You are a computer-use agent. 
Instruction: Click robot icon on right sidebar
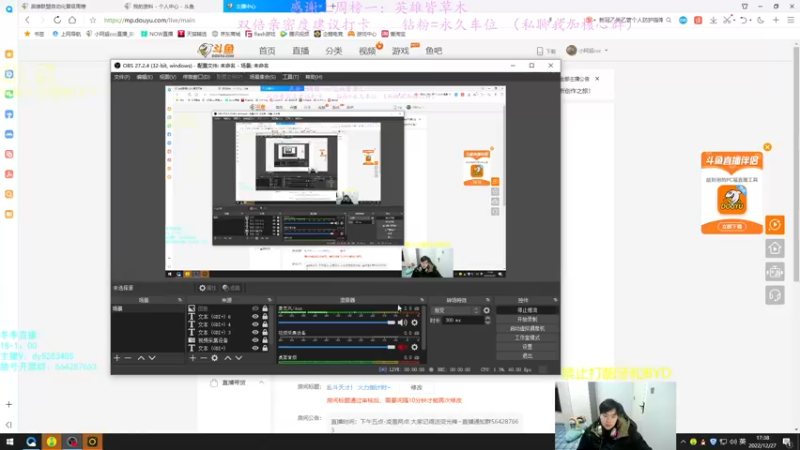coord(774,272)
